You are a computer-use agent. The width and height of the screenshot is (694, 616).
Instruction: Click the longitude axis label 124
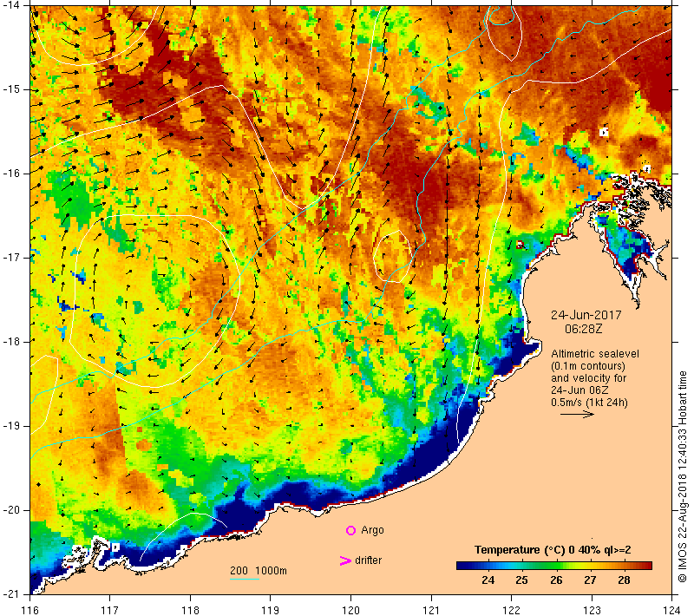click(671, 610)
